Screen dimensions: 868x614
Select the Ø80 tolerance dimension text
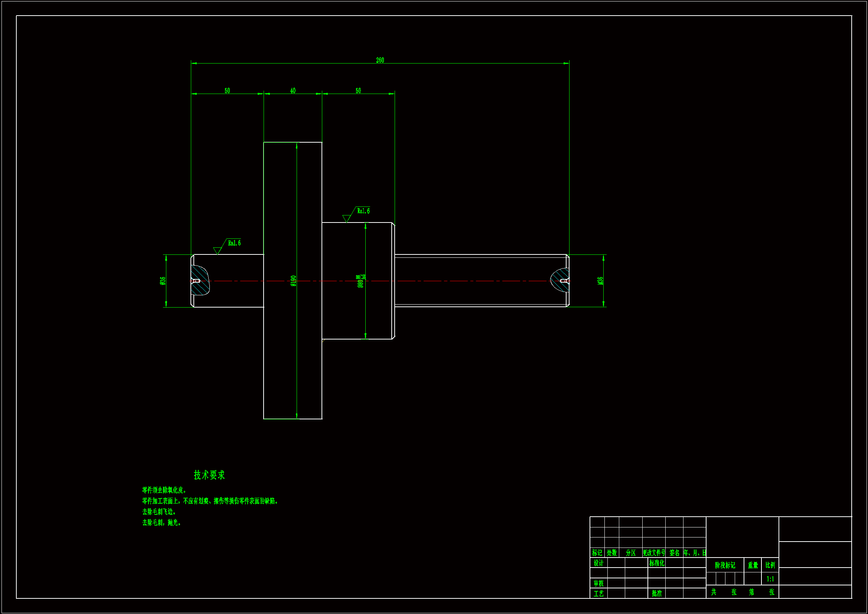coord(361,281)
